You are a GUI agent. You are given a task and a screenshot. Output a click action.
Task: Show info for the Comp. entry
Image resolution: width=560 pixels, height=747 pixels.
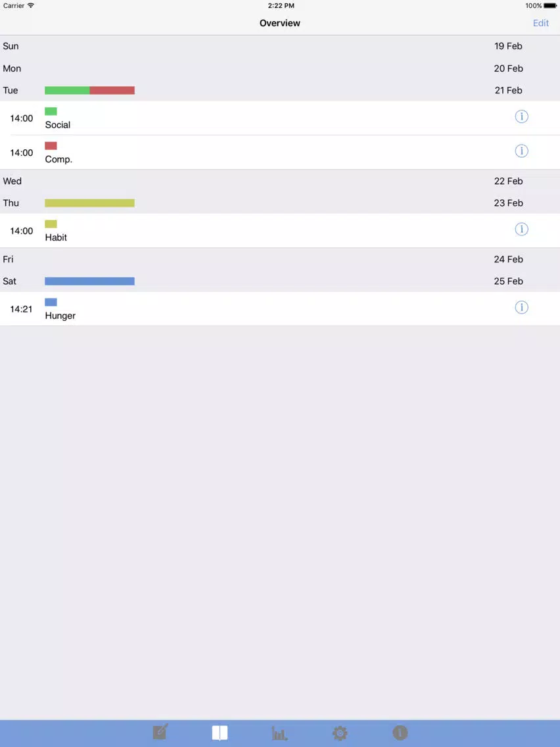coord(521,151)
